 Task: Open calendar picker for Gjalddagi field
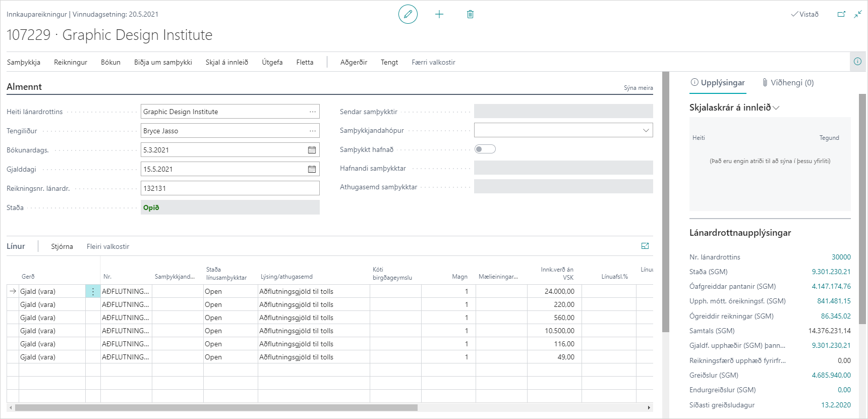tap(312, 169)
